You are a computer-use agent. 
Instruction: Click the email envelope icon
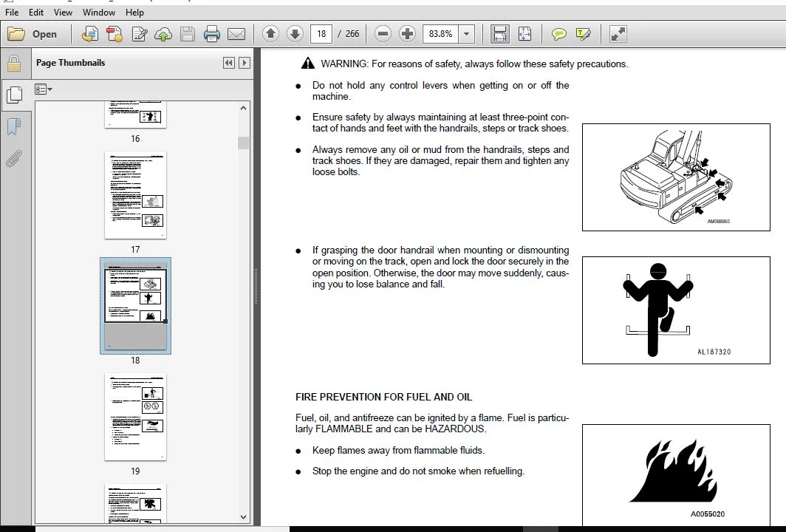[236, 34]
